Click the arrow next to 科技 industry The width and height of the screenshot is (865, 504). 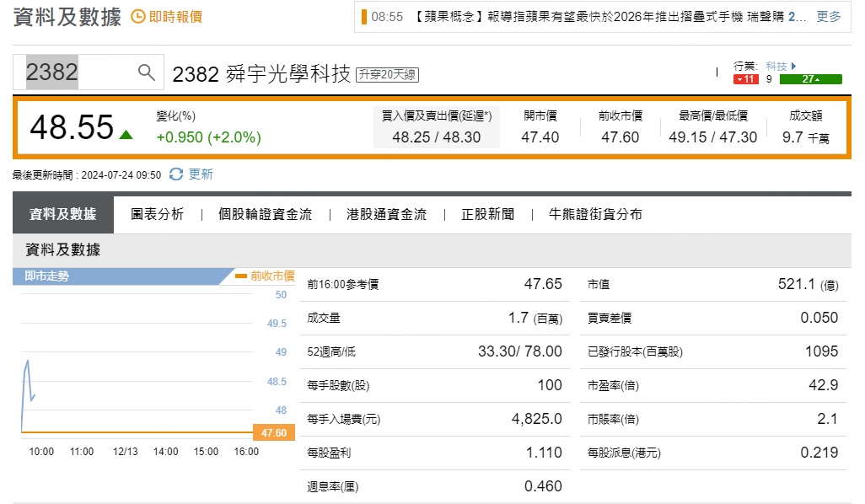[x=794, y=67]
